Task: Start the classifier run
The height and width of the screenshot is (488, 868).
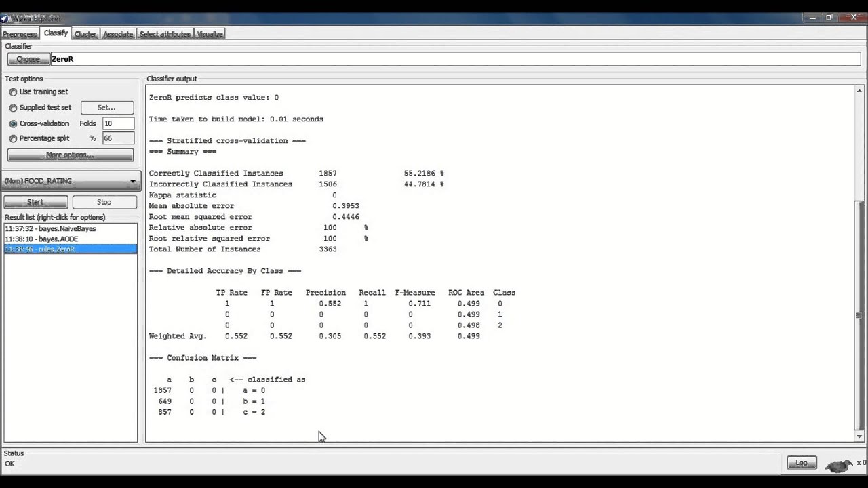Action: (35, 202)
